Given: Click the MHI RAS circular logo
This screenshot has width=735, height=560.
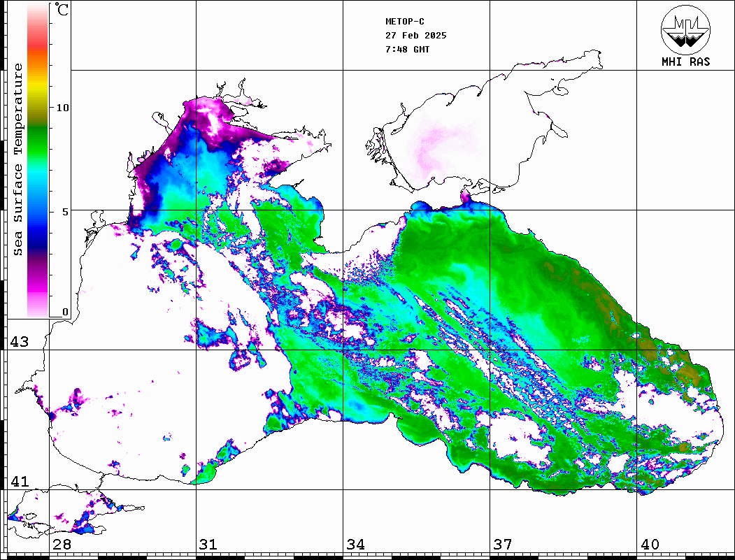Looking at the screenshot, I should [686, 29].
